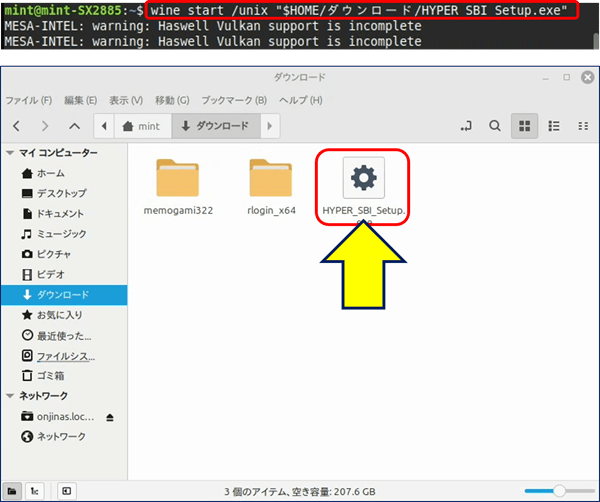This screenshot has height=502, width=600.
Task: Open ピクチャ in the sidebar
Action: coord(64,254)
